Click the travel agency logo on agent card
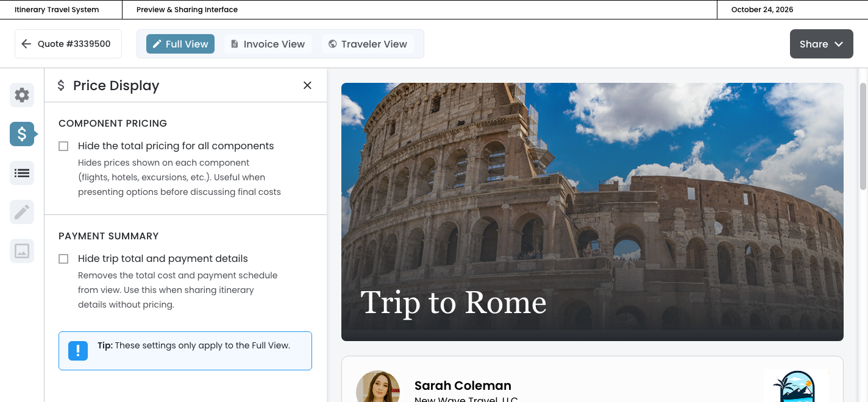The image size is (868, 402). (796, 387)
